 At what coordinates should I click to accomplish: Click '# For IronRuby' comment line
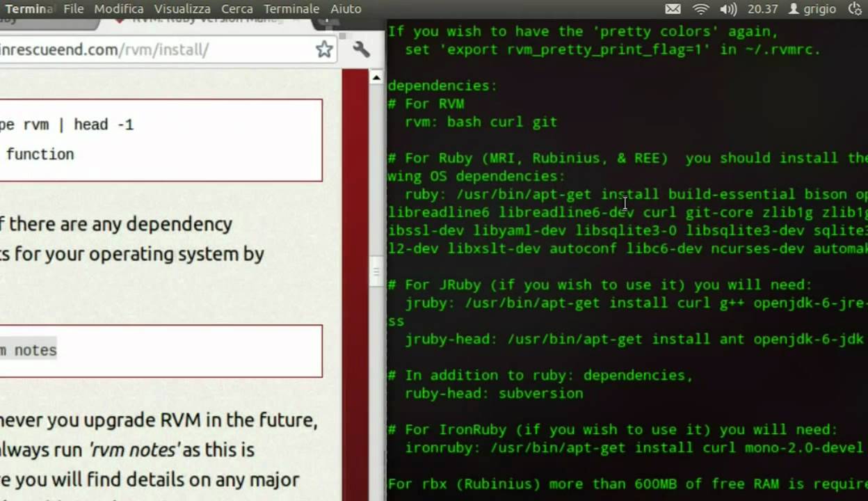[613, 429]
